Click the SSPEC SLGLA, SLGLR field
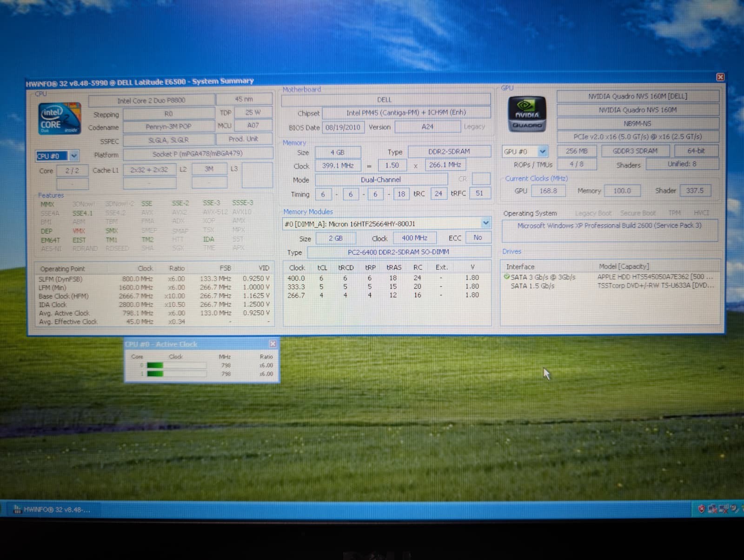Image resolution: width=744 pixels, height=560 pixels. [168, 140]
